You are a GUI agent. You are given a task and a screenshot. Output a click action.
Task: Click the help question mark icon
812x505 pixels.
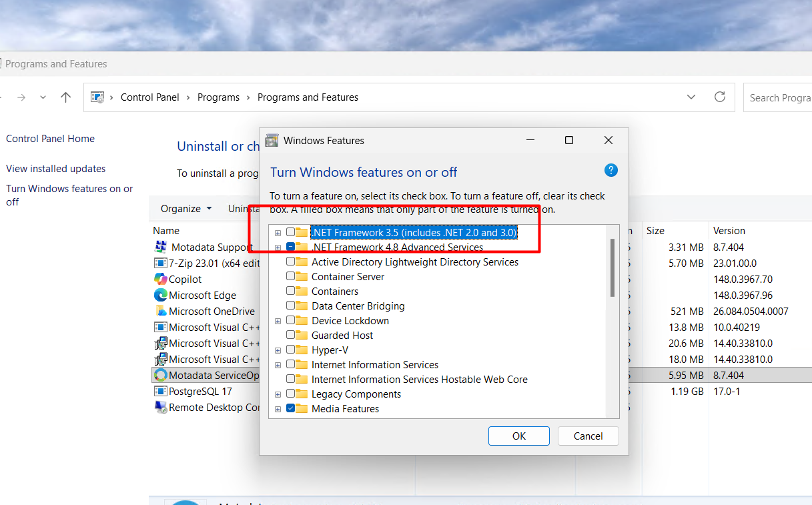coord(611,170)
